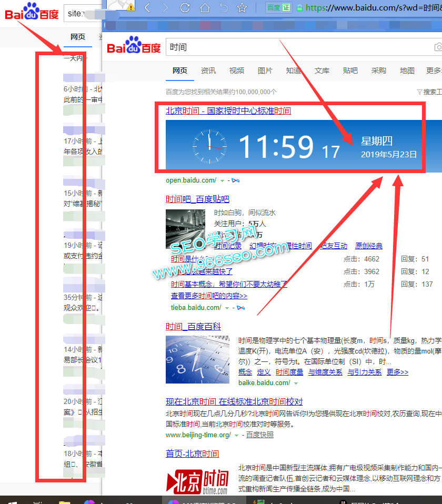
Task: Open the 时间基本概念 tieba post link
Action: click(x=229, y=284)
